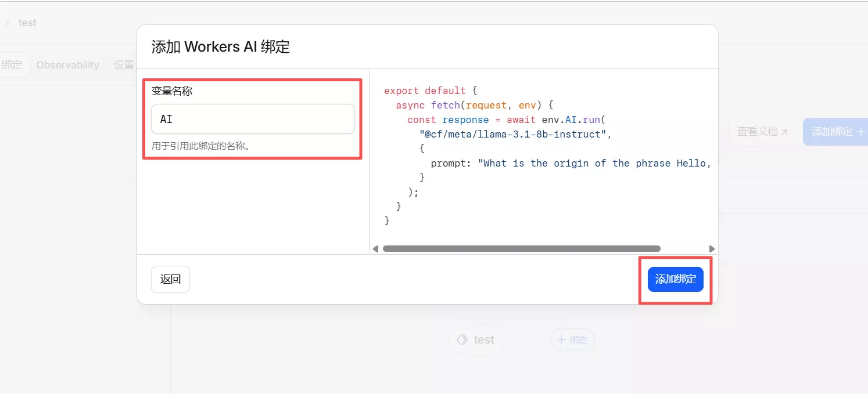
Task: Click the 返回 button
Action: 170,279
